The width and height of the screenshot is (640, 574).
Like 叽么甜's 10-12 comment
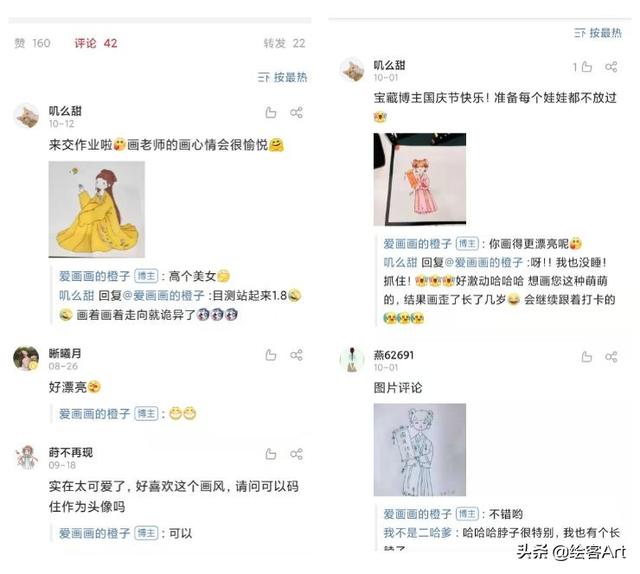click(271, 112)
